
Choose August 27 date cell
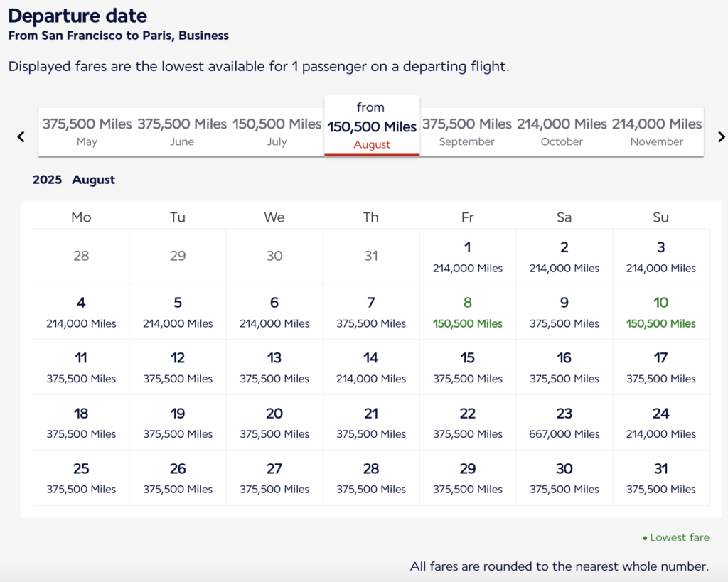[x=274, y=478]
